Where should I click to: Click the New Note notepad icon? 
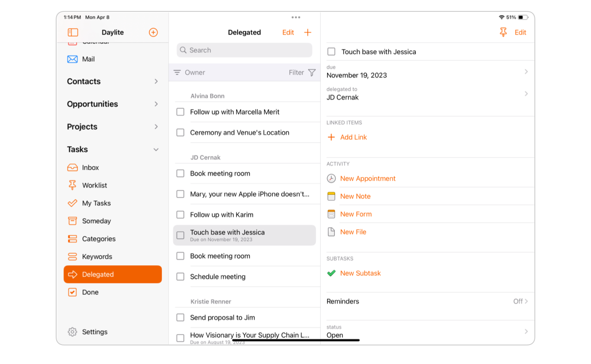pos(331,196)
